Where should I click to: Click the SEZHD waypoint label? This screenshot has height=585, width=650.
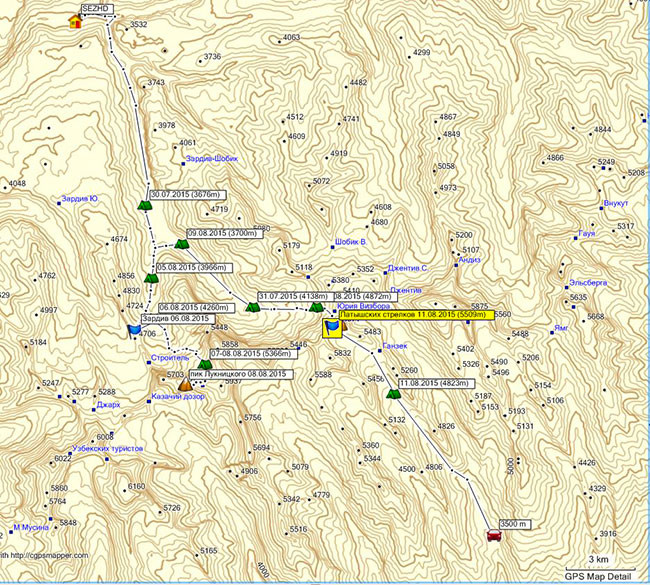pyautogui.click(x=97, y=9)
